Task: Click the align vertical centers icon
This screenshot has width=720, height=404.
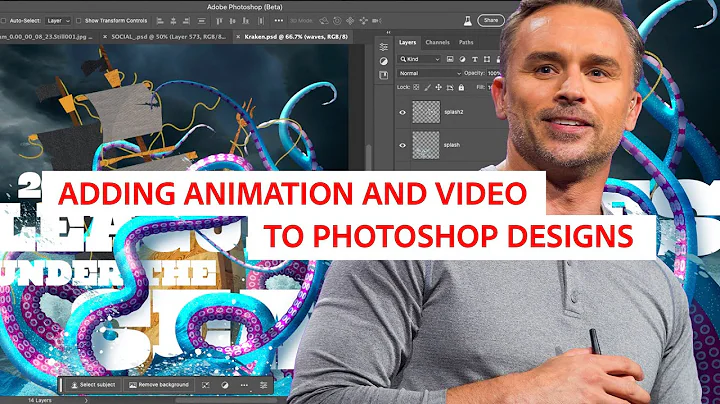Action: tap(232, 21)
